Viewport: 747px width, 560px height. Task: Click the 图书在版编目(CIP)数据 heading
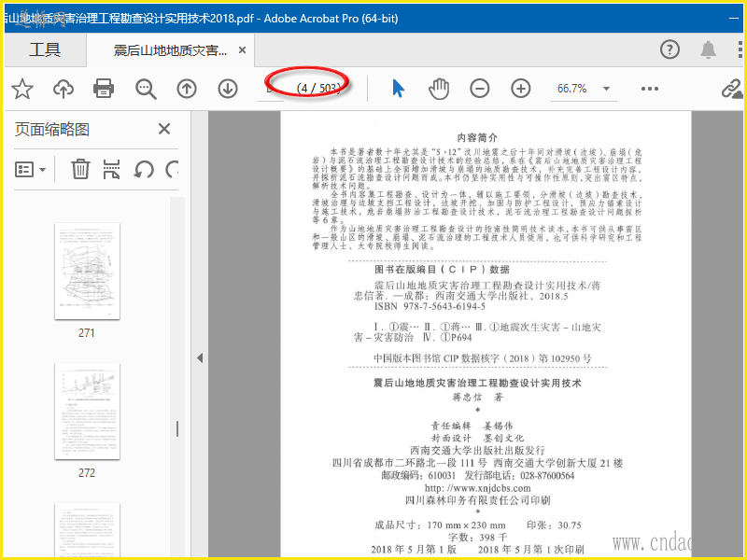(x=442, y=269)
